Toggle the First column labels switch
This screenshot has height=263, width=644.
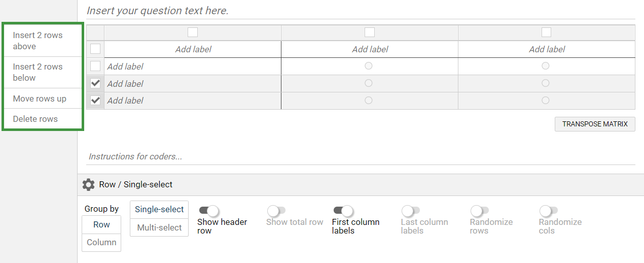342,210
